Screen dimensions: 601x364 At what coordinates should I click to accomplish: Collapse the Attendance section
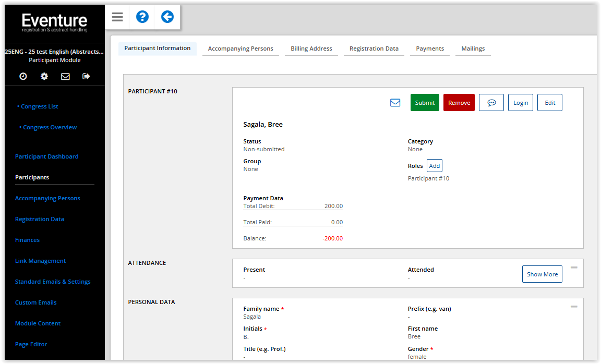[x=574, y=268]
